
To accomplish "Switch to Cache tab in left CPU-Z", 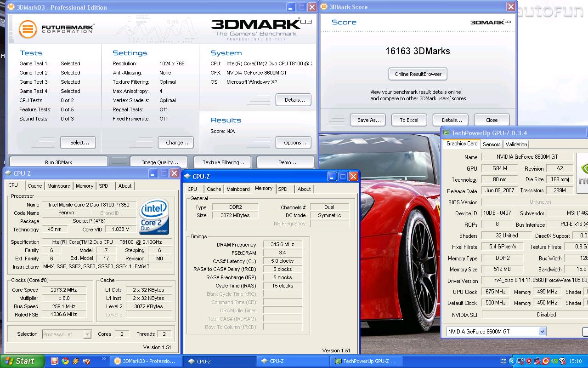I will click(x=35, y=186).
